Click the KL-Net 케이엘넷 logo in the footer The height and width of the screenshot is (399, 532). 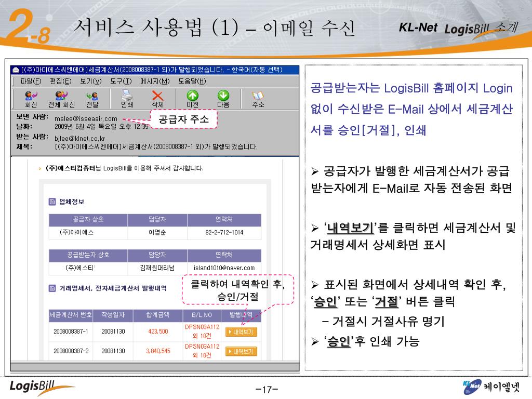coord(491,387)
